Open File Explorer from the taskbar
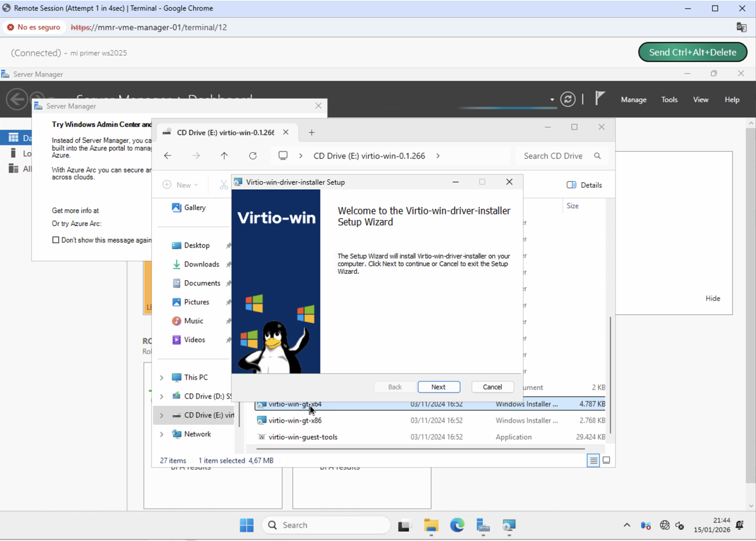 point(431,526)
